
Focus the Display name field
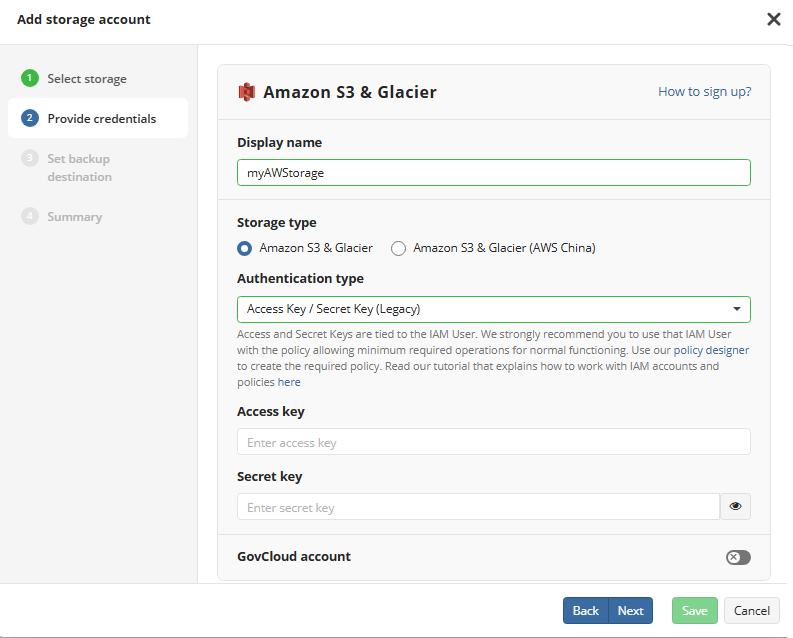[x=494, y=172]
